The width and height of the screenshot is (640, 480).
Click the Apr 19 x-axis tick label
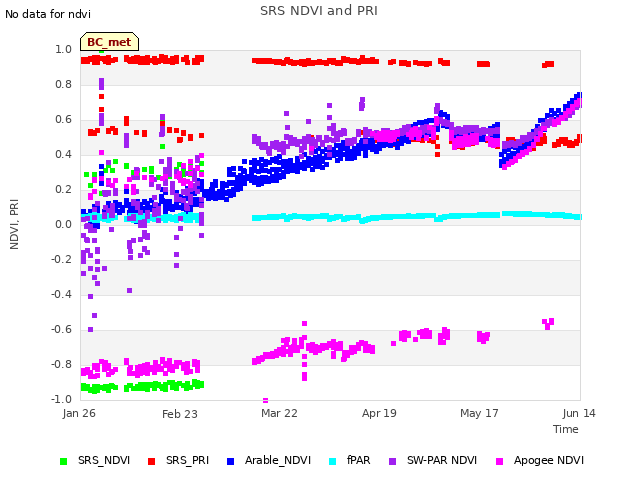379,413
